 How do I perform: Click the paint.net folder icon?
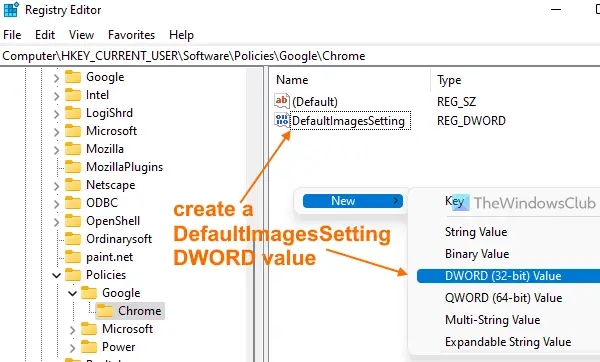73,257
